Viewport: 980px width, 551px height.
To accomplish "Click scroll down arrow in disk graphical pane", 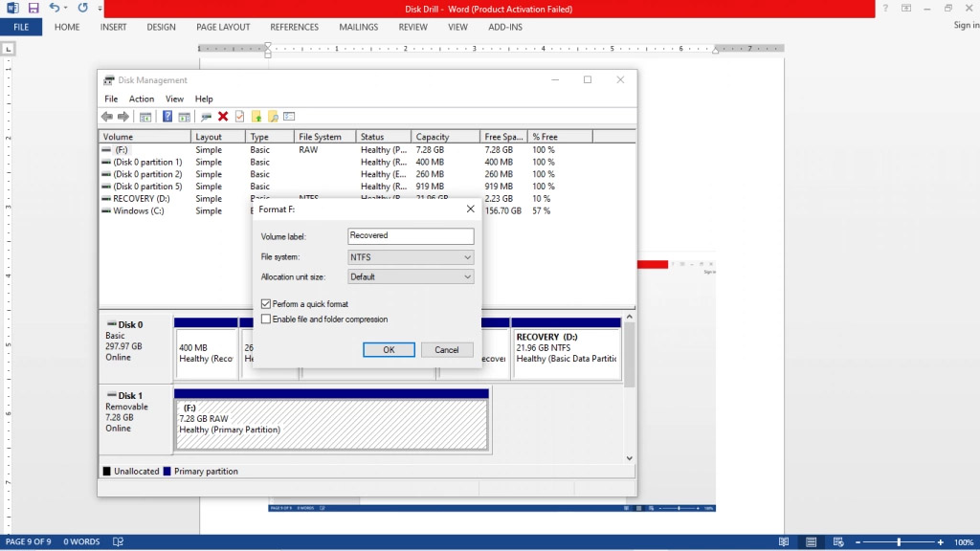I will pos(630,458).
